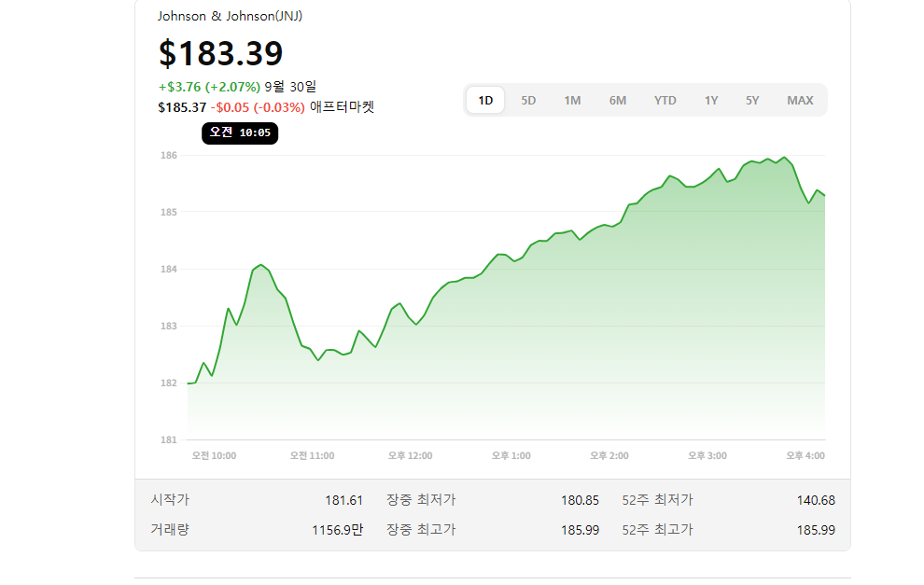Click the 오후 12:00 x-axis label

click(410, 455)
